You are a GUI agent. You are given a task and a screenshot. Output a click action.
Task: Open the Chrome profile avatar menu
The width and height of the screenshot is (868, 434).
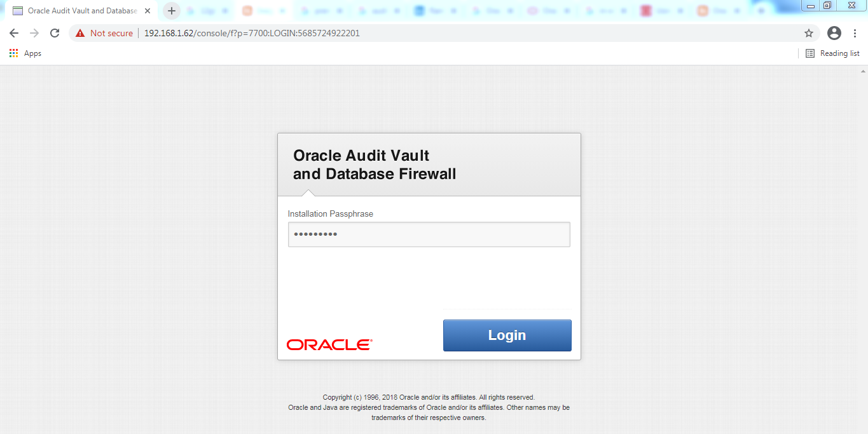point(834,33)
